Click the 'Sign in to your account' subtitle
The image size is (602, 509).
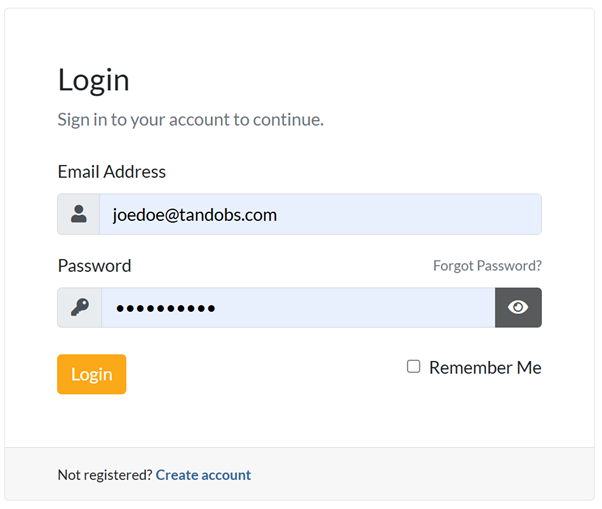tap(191, 120)
